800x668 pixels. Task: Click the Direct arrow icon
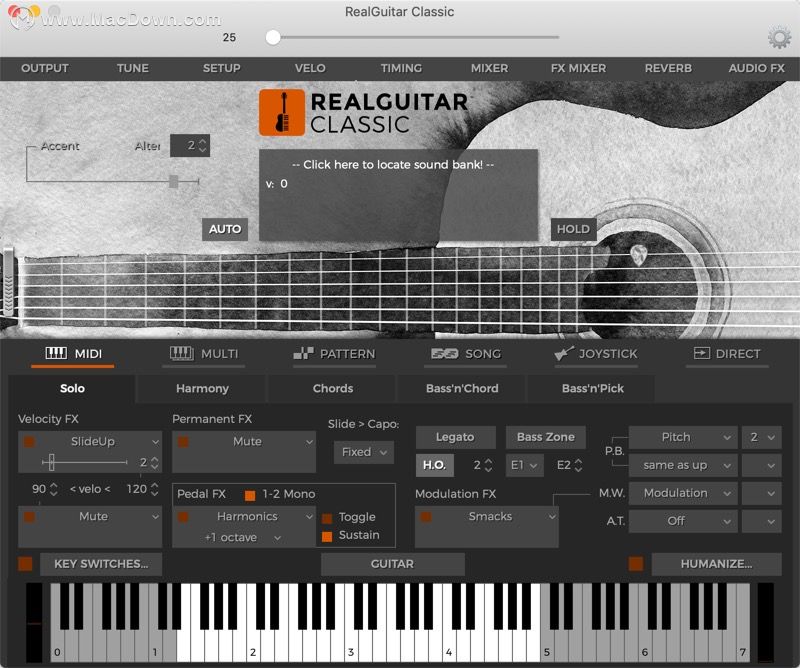coord(702,353)
